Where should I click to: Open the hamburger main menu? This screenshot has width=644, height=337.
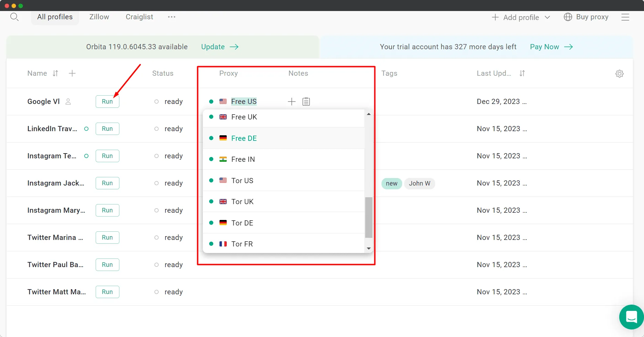point(625,17)
